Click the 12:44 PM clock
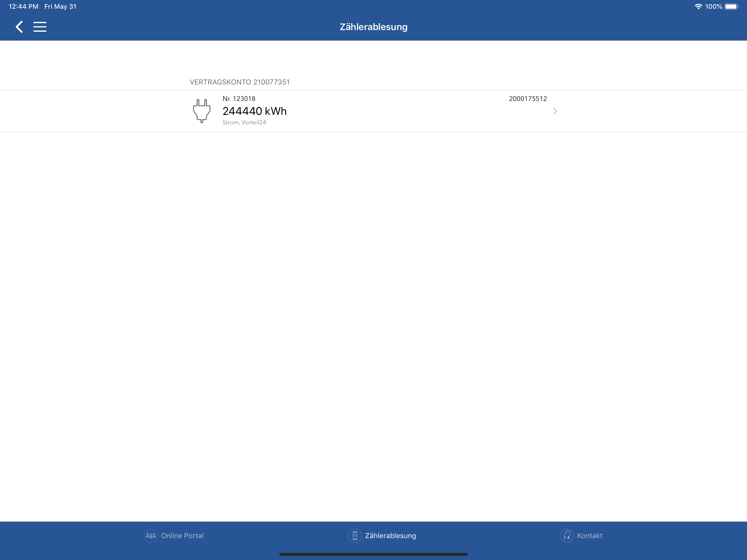 click(x=23, y=6)
